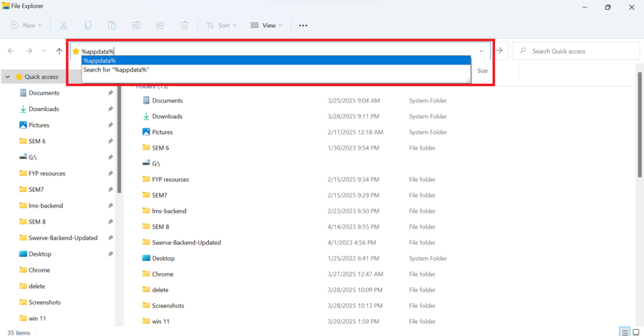Switch to large thumbnails view in status bar

coord(636,332)
